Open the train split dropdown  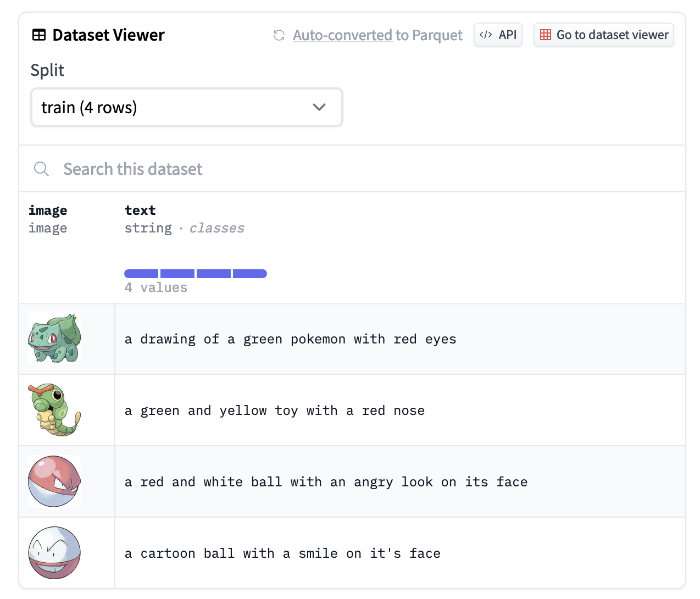click(186, 107)
